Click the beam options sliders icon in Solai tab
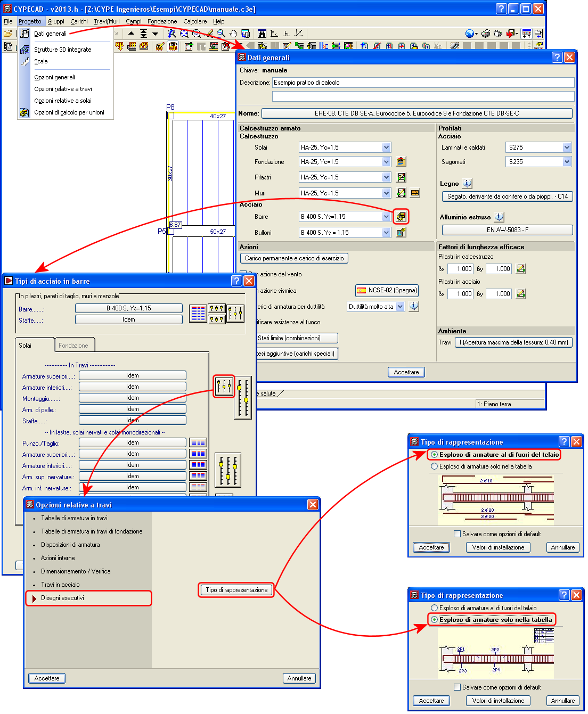This screenshot has width=588, height=714. (224, 386)
